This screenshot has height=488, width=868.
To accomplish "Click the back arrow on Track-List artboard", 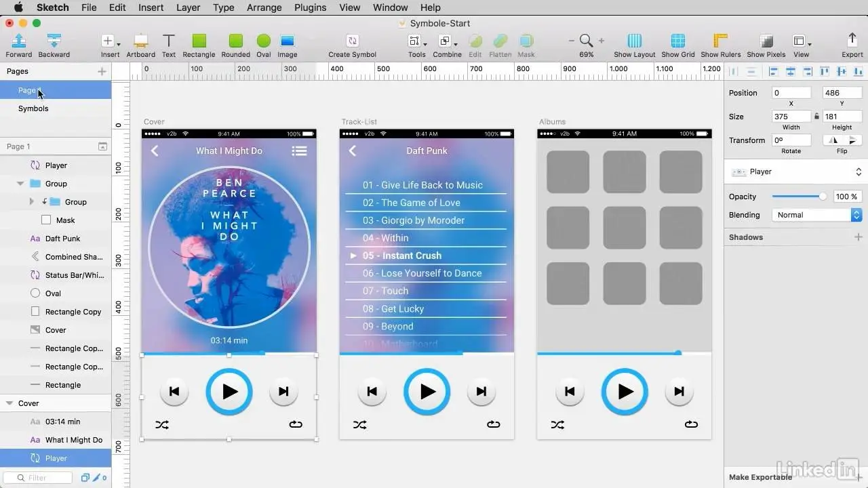I will pos(353,150).
